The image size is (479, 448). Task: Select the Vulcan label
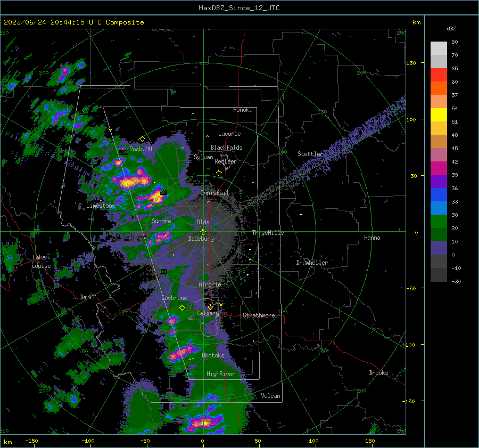[270, 396]
